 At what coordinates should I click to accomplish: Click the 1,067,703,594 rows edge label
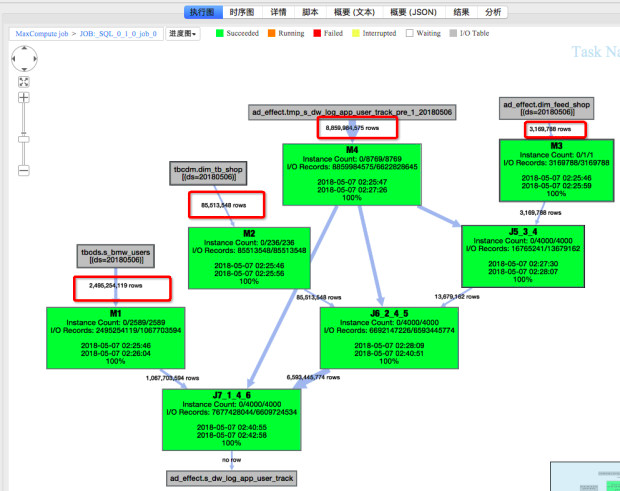tap(172, 378)
